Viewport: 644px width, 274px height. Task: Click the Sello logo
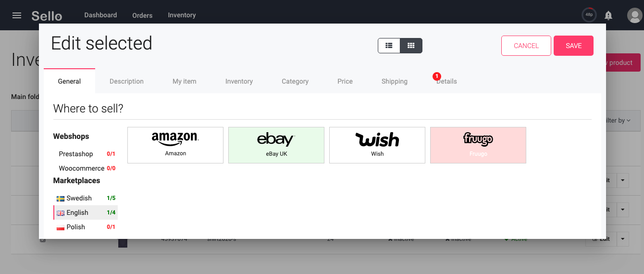pyautogui.click(x=47, y=16)
